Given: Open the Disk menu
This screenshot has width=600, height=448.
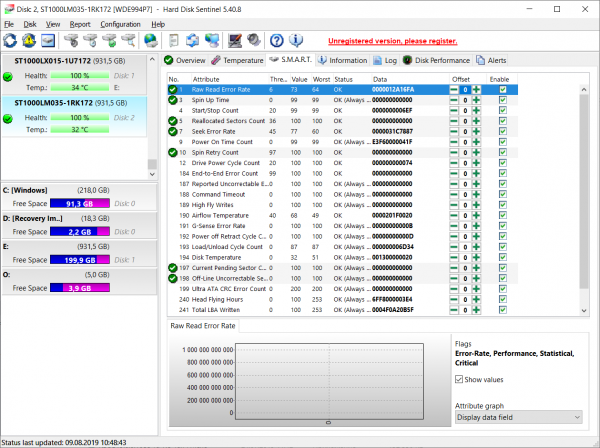Looking at the screenshot, I should coord(30,23).
